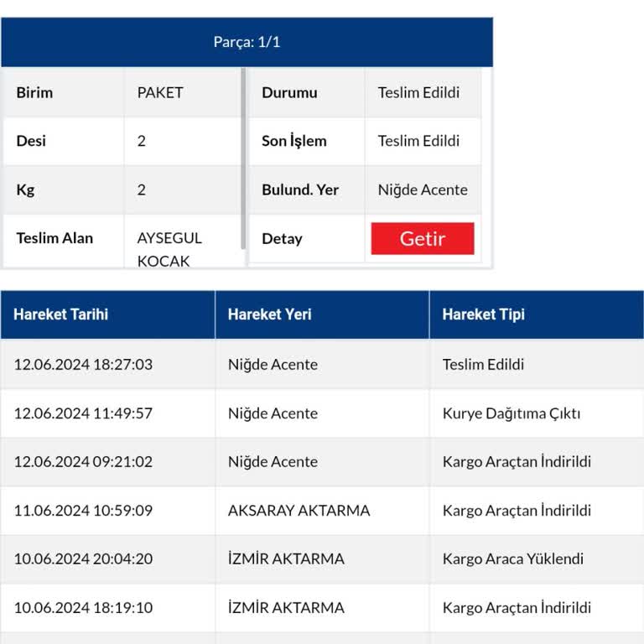Screen dimensions: 644x644
Task: Click the Parça: 1/1 header bar
Action: click(x=247, y=42)
